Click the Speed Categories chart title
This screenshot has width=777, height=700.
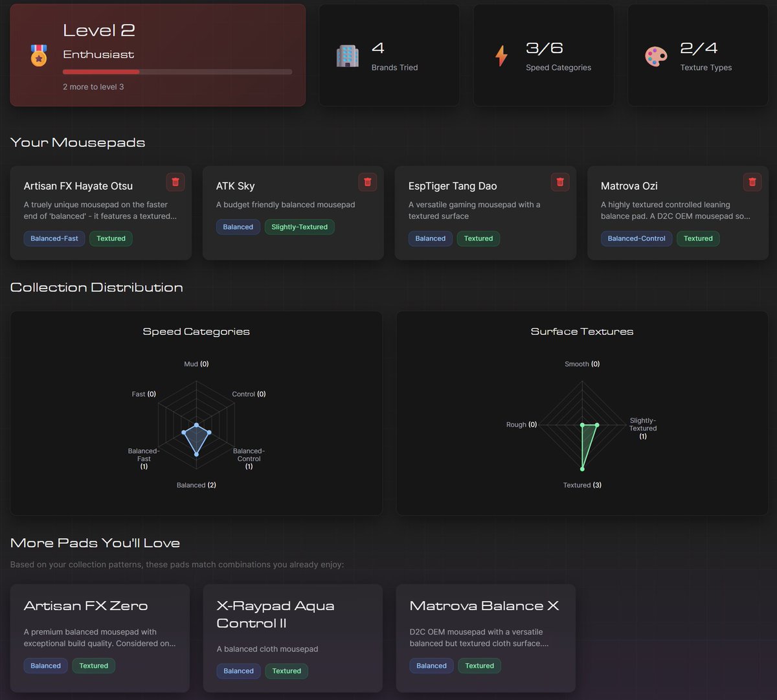(x=196, y=332)
